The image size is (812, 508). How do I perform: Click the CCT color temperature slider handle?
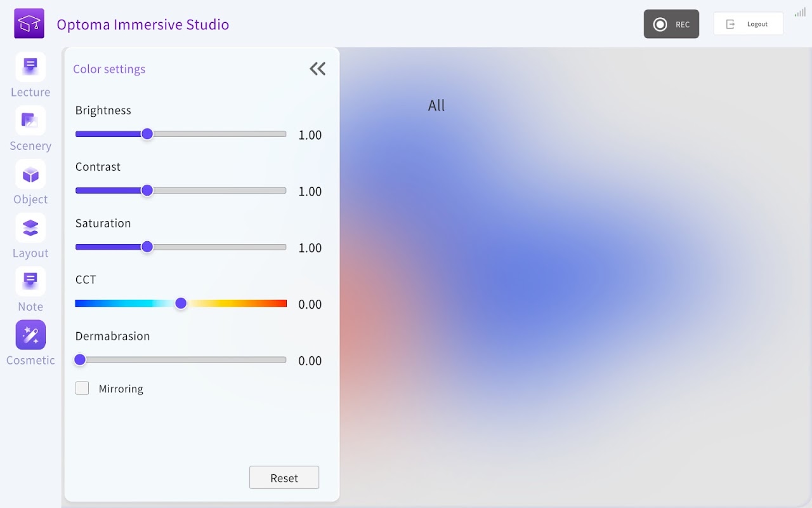[x=181, y=304]
